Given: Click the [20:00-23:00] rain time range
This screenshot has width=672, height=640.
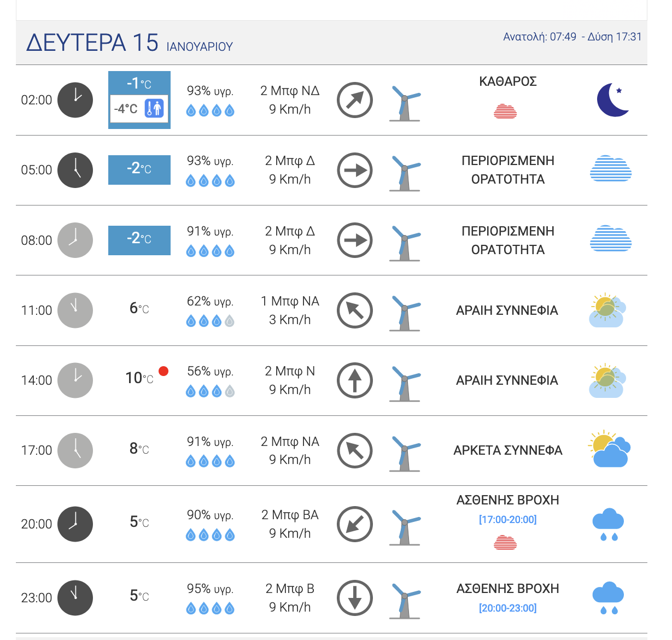Looking at the screenshot, I should 507,608.
